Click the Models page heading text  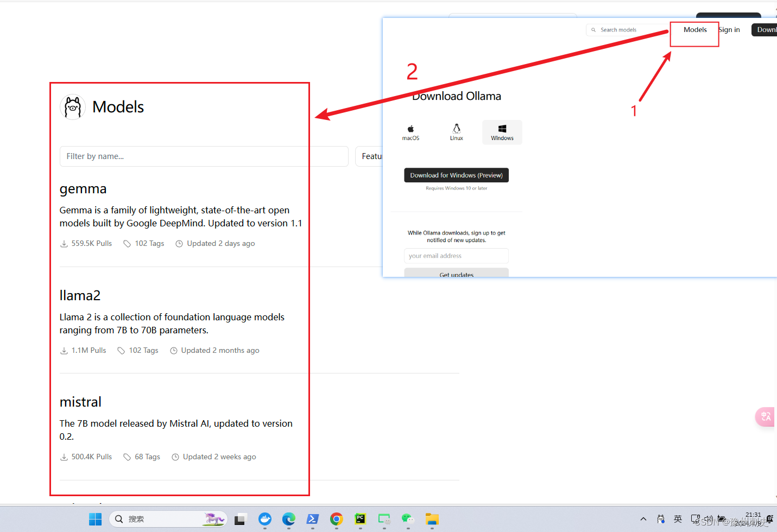tap(118, 107)
